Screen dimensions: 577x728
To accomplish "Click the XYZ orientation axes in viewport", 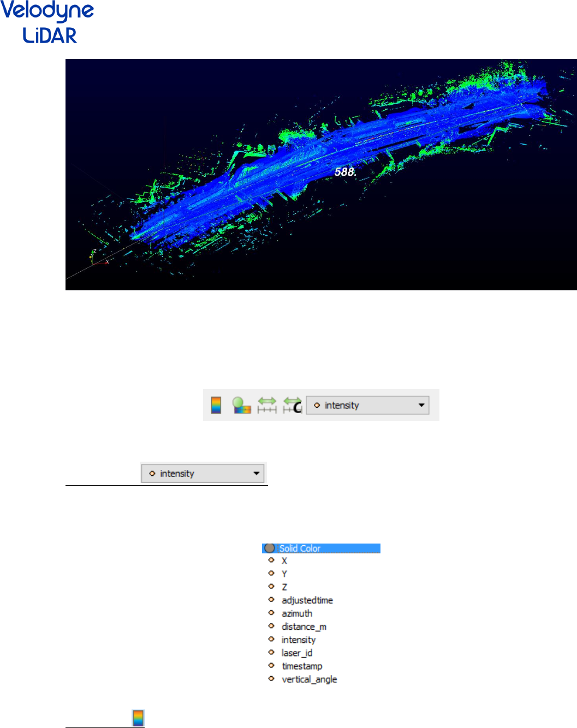I will pos(98,258).
